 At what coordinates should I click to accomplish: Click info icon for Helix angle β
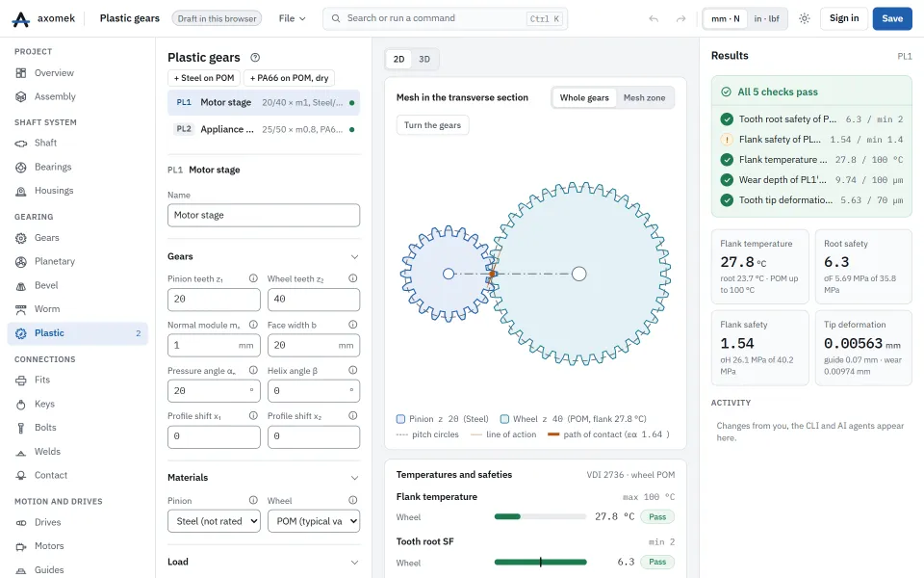353,370
